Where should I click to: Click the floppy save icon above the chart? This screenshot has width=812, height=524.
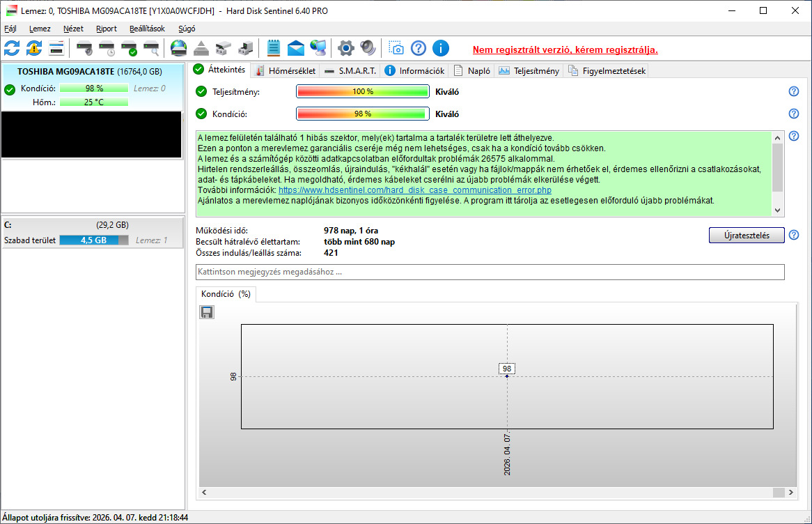click(x=207, y=312)
